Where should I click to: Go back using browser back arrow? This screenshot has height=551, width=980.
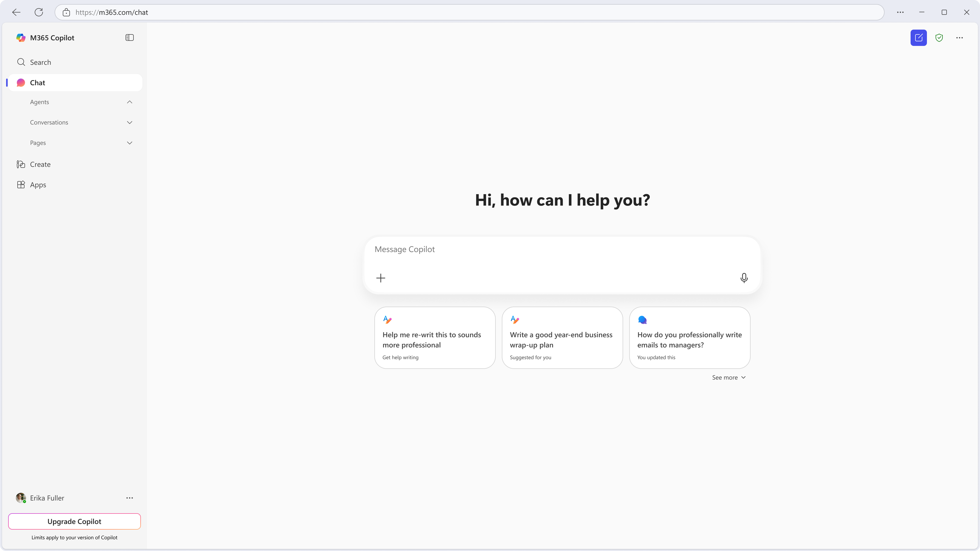(16, 12)
